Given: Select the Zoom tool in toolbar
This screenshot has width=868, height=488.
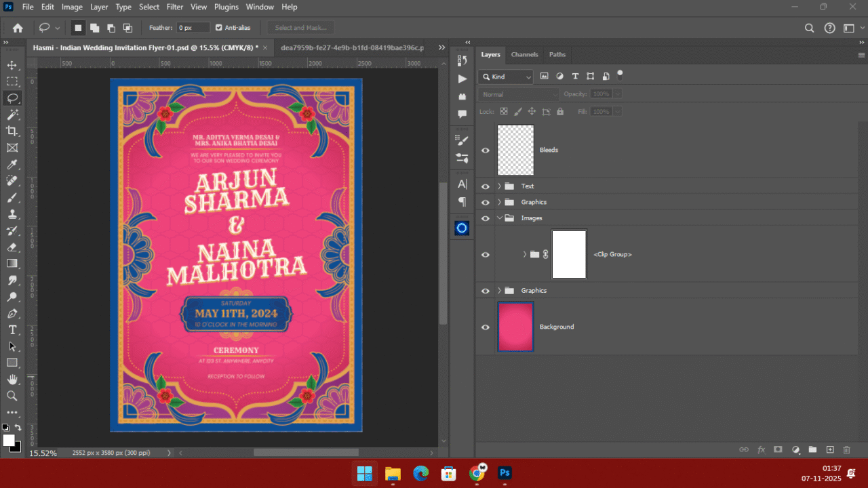Looking at the screenshot, I should pyautogui.click(x=12, y=396).
